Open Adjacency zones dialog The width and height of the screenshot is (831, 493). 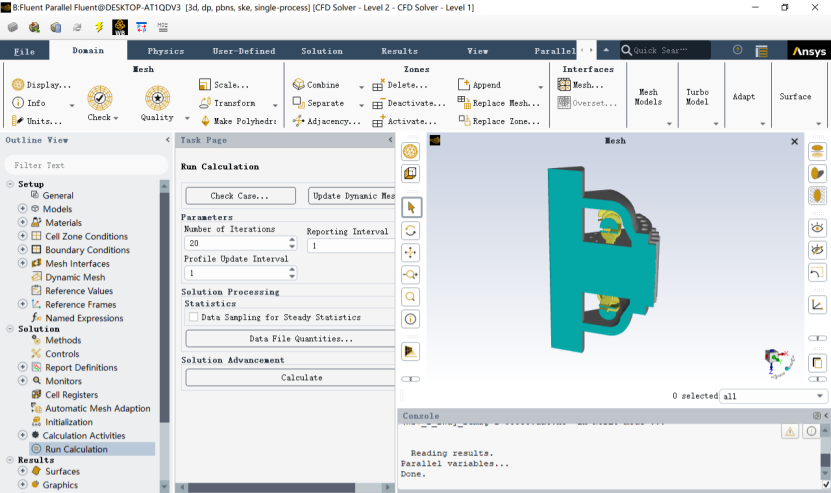coord(326,121)
